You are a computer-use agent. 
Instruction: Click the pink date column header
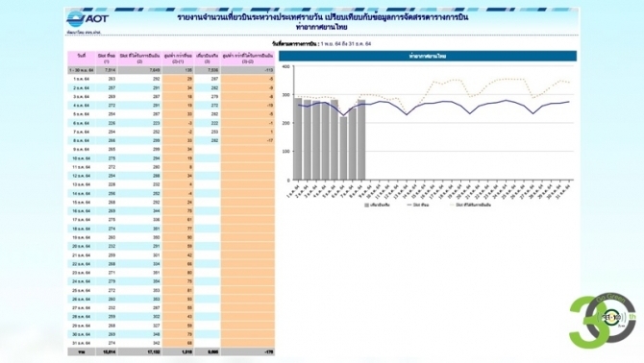(82, 58)
